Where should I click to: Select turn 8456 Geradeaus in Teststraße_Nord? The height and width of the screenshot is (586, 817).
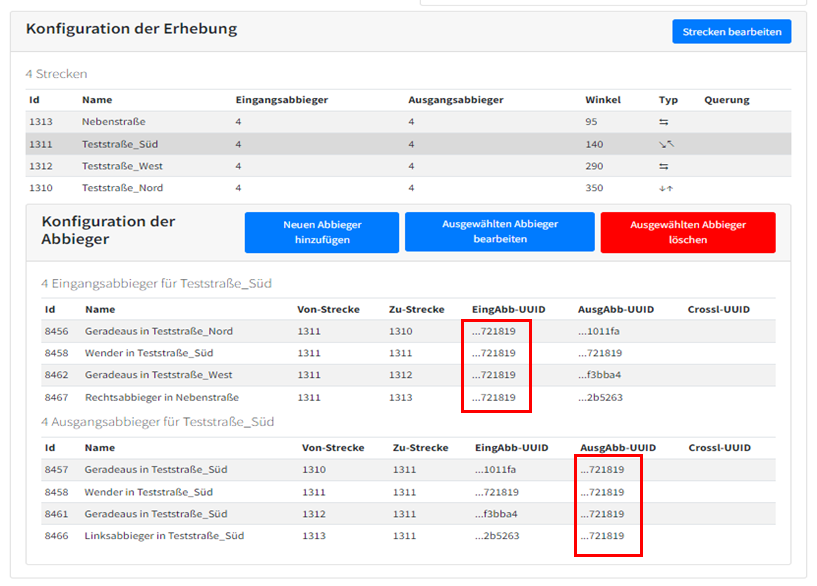pyautogui.click(x=408, y=331)
